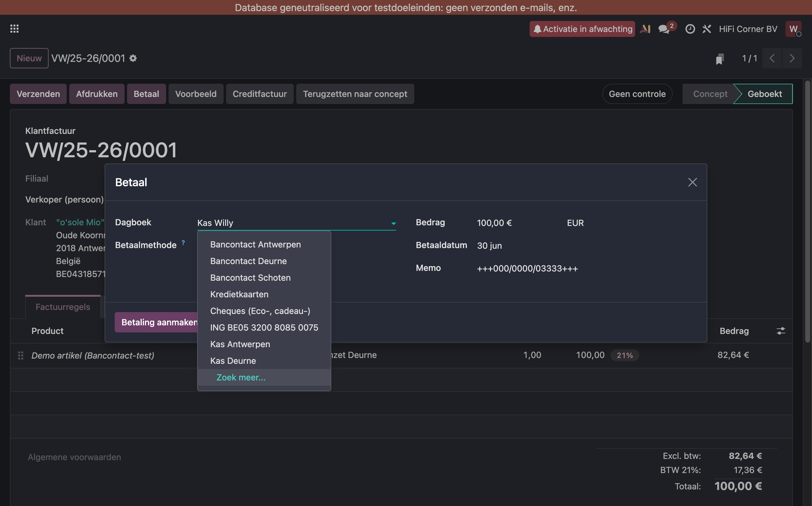Go to next record arrow

(792, 58)
